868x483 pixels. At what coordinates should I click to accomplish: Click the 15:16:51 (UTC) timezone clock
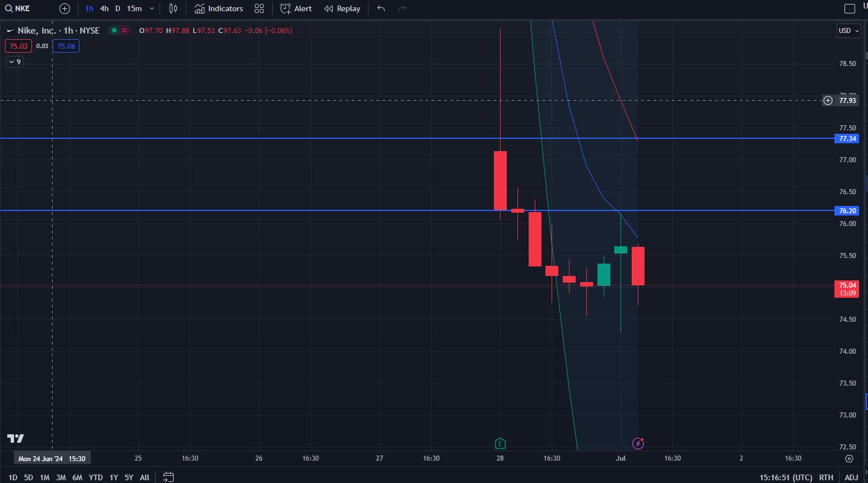[x=786, y=477]
